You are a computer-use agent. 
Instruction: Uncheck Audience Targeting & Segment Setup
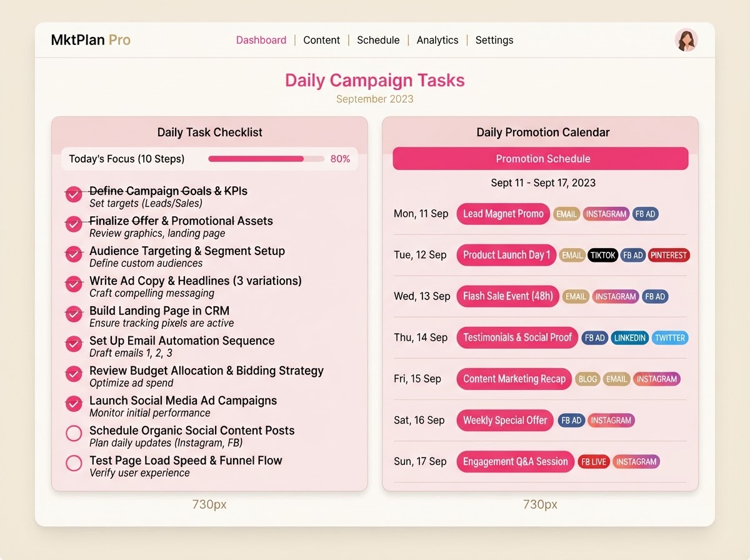(x=74, y=255)
